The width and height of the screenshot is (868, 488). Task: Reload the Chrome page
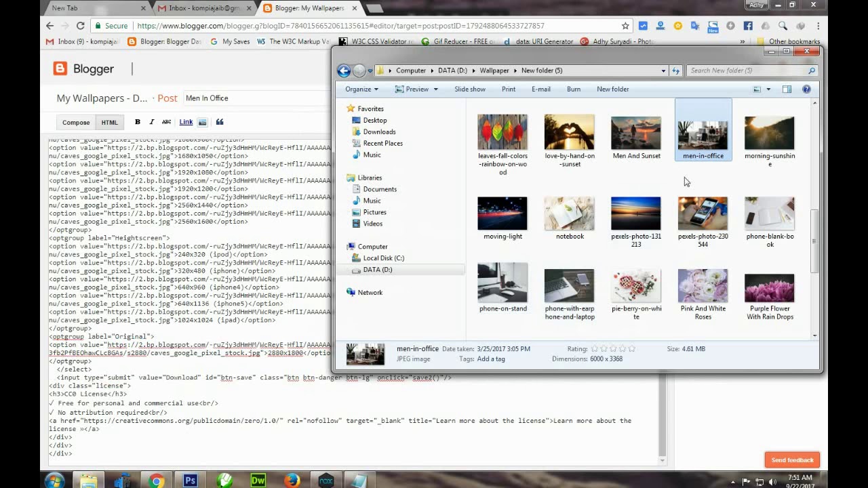[x=80, y=26]
